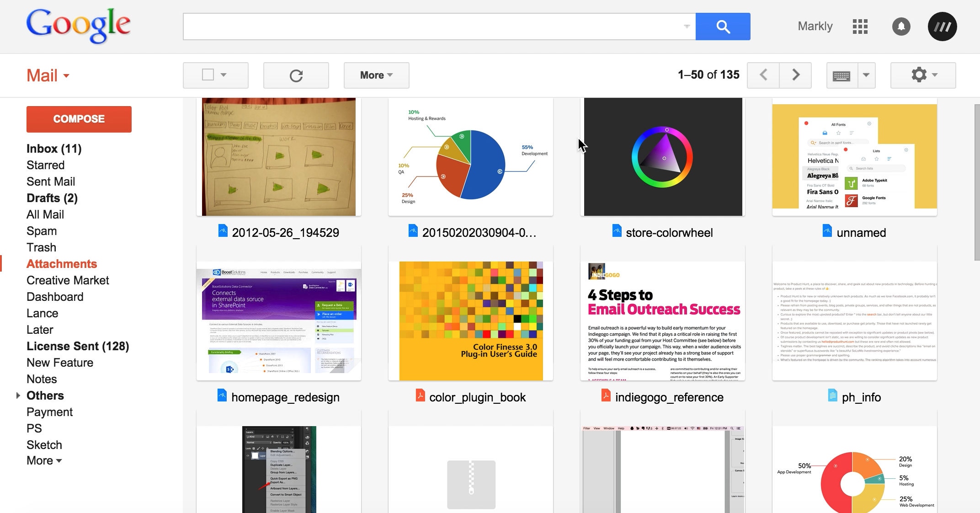
Task: Open the Inbox folder
Action: (54, 149)
